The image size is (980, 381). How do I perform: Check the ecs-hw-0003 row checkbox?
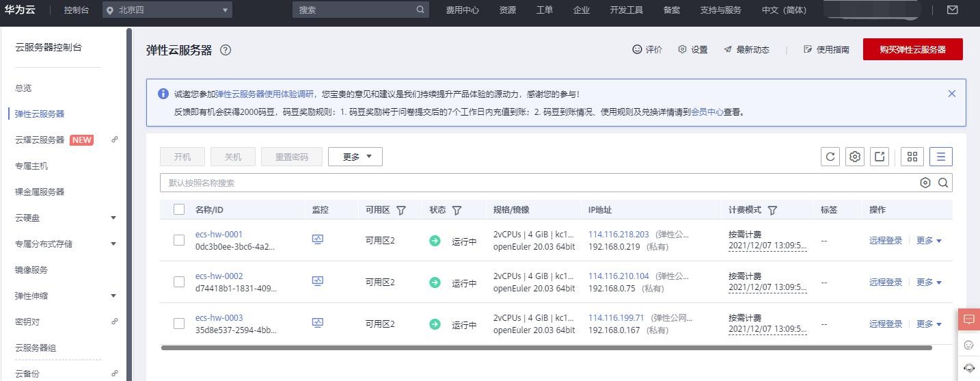coord(179,324)
